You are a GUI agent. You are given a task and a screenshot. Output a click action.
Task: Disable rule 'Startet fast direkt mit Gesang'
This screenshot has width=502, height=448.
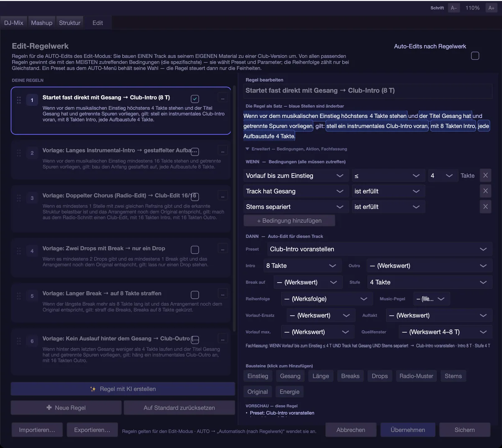(195, 99)
